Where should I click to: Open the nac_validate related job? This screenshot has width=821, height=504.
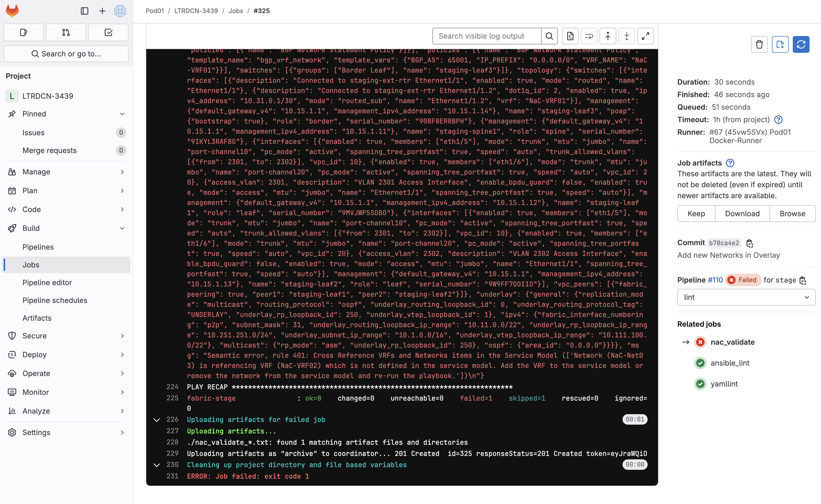pos(732,342)
